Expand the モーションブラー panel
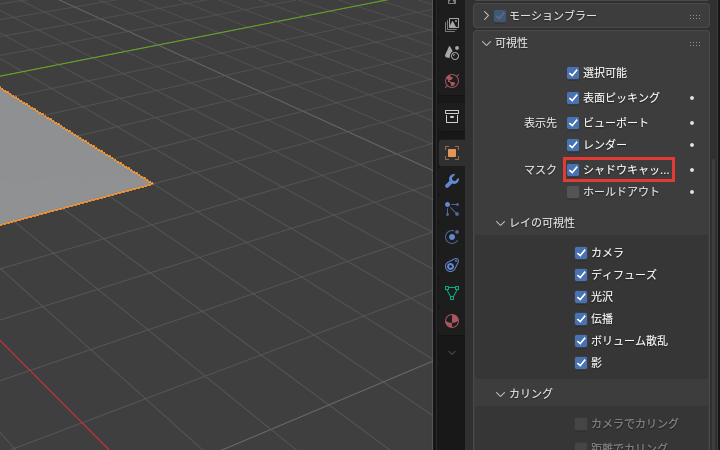 pos(486,16)
